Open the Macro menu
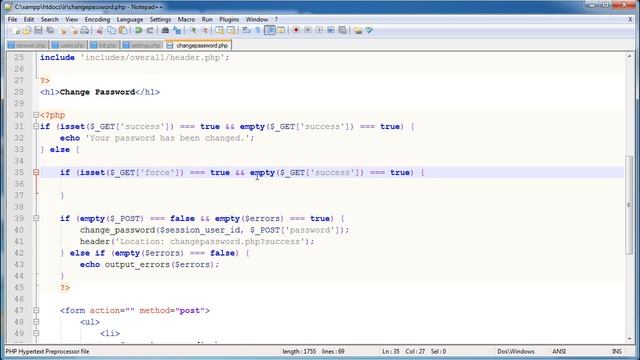Screen dimensions: 640x360 186,19
